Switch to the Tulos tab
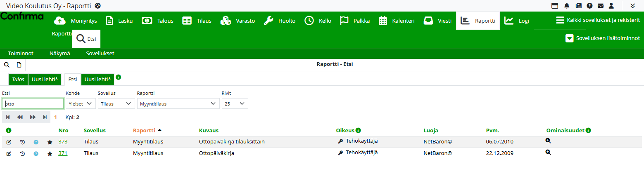Viewport: 644px width, 169px height. click(18, 80)
